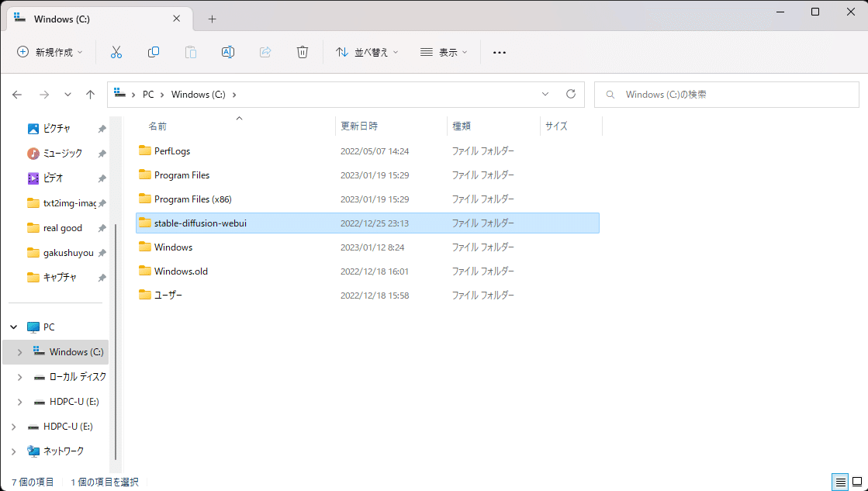Click the 2022/12/25 23:13 date cell

(x=375, y=223)
